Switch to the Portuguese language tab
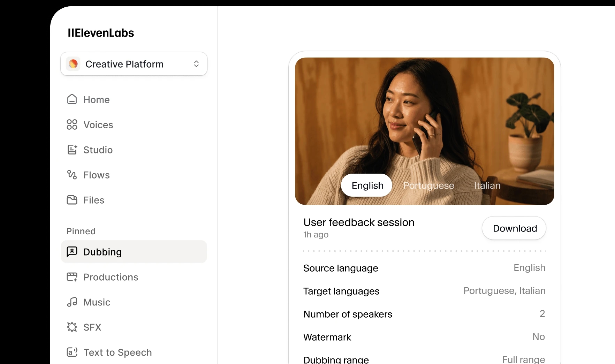Image resolution: width=615 pixels, height=364 pixels. pyautogui.click(x=428, y=185)
